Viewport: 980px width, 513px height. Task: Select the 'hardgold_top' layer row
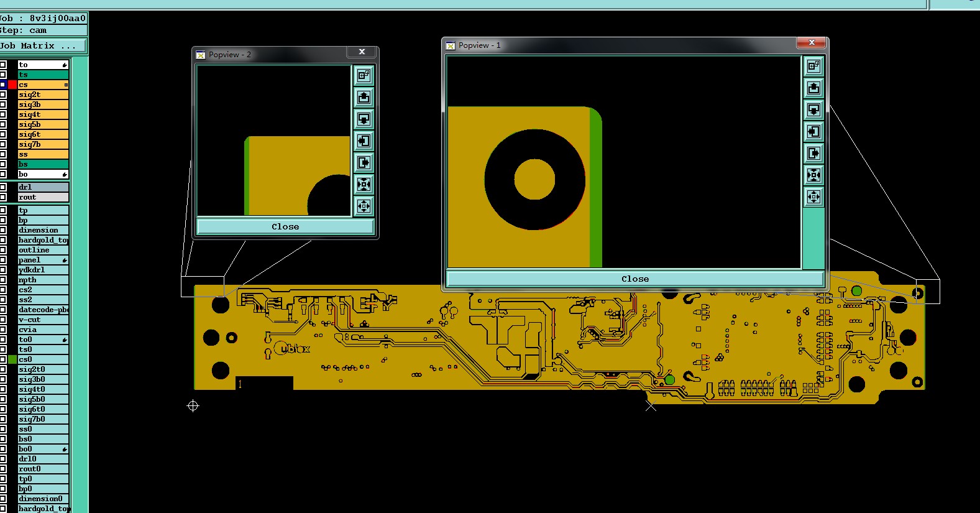43,240
